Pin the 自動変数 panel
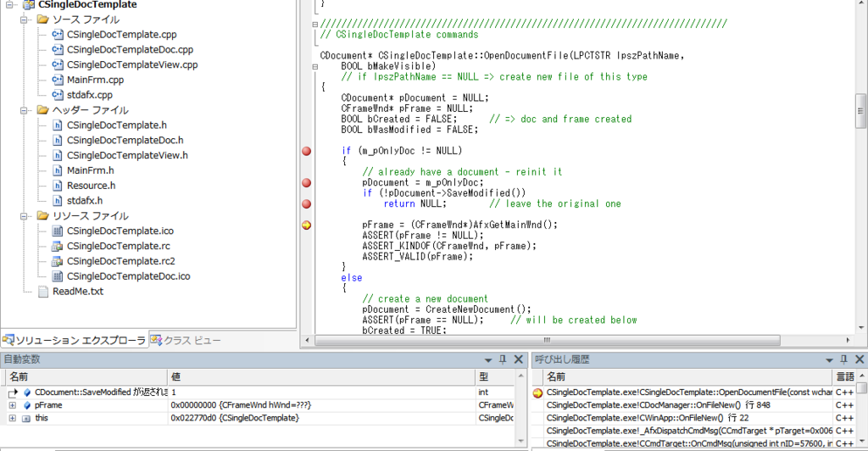Viewport: 868px width, 451px height. 503,359
